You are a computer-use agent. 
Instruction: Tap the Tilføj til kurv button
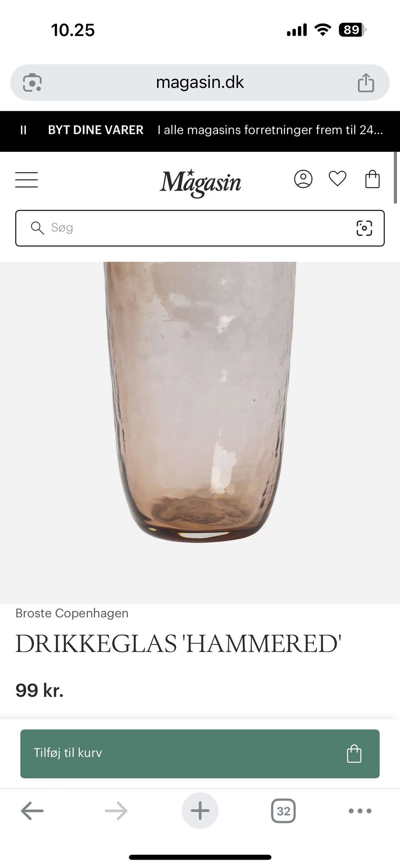pyautogui.click(x=200, y=753)
